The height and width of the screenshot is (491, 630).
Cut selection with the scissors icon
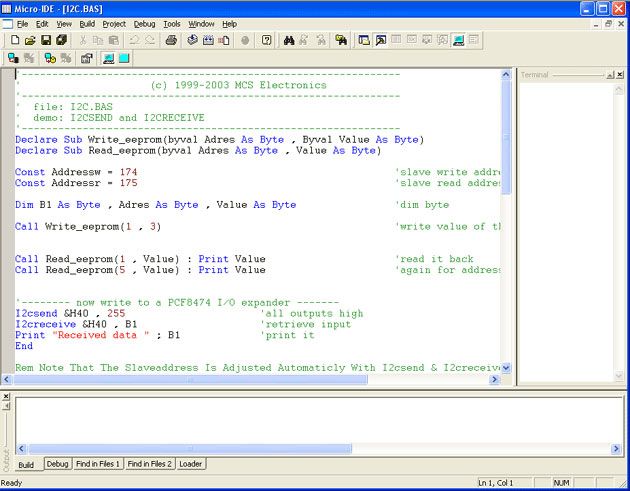point(82,40)
